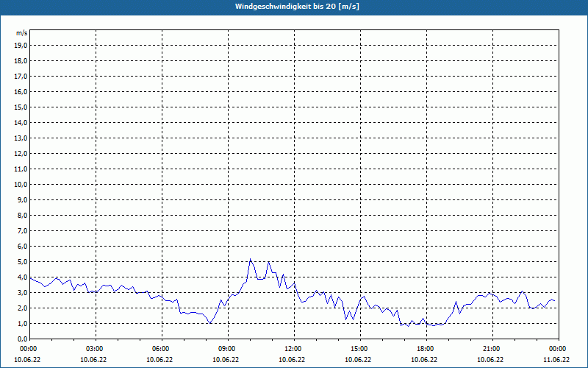The image size is (588, 368).
Task: Select the '00:00' time above '10.06.22'
Action: pyautogui.click(x=28, y=349)
